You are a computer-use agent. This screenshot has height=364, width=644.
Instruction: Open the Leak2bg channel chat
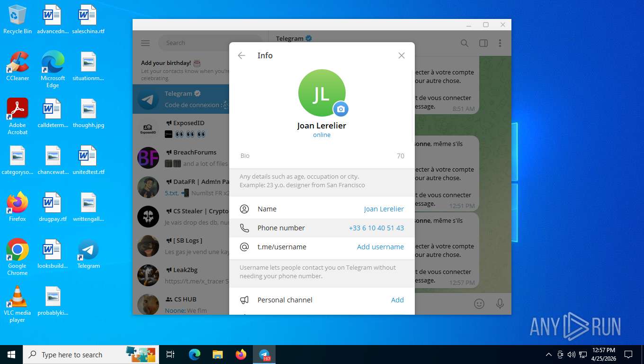[x=181, y=275]
